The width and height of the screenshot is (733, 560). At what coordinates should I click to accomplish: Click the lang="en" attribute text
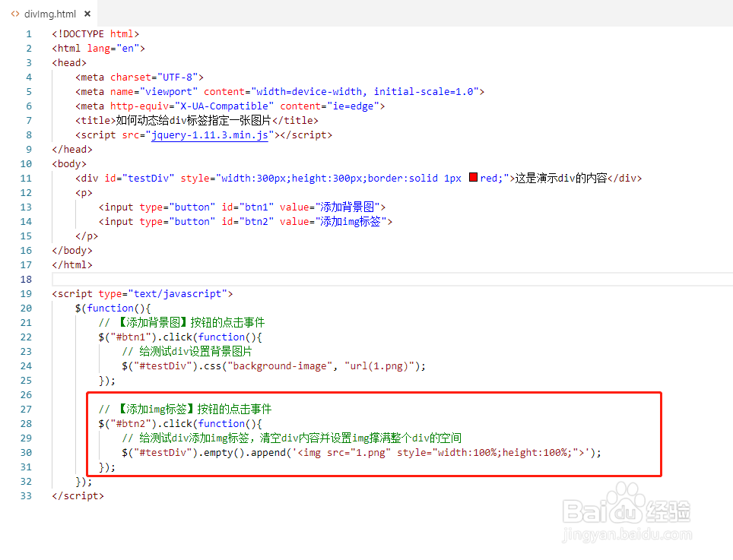point(113,49)
